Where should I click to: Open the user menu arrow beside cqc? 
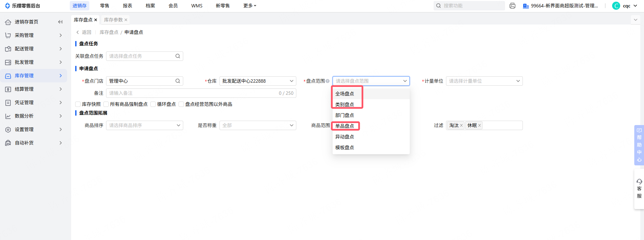pyautogui.click(x=635, y=6)
